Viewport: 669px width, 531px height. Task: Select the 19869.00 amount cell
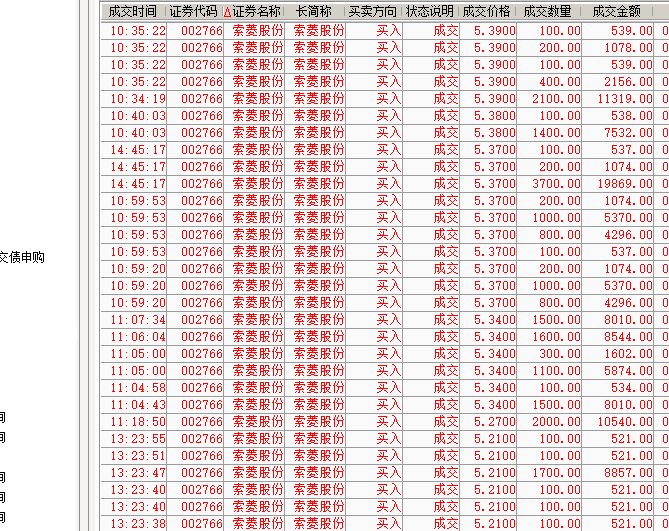pos(618,184)
